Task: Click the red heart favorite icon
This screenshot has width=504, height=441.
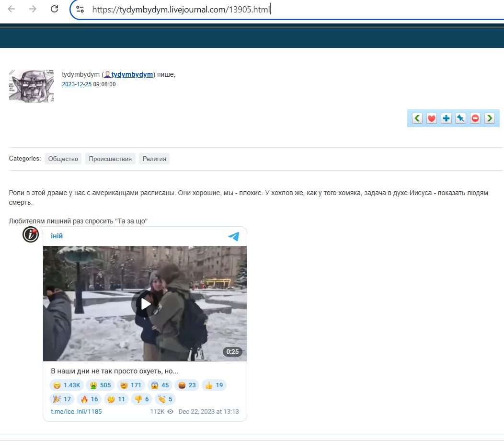Action: (x=432, y=118)
